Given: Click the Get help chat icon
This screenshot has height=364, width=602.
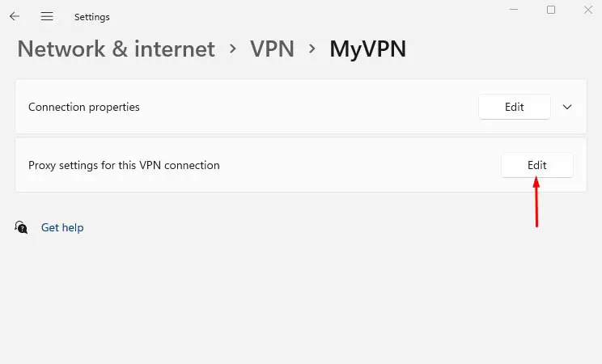Looking at the screenshot, I should [22, 227].
